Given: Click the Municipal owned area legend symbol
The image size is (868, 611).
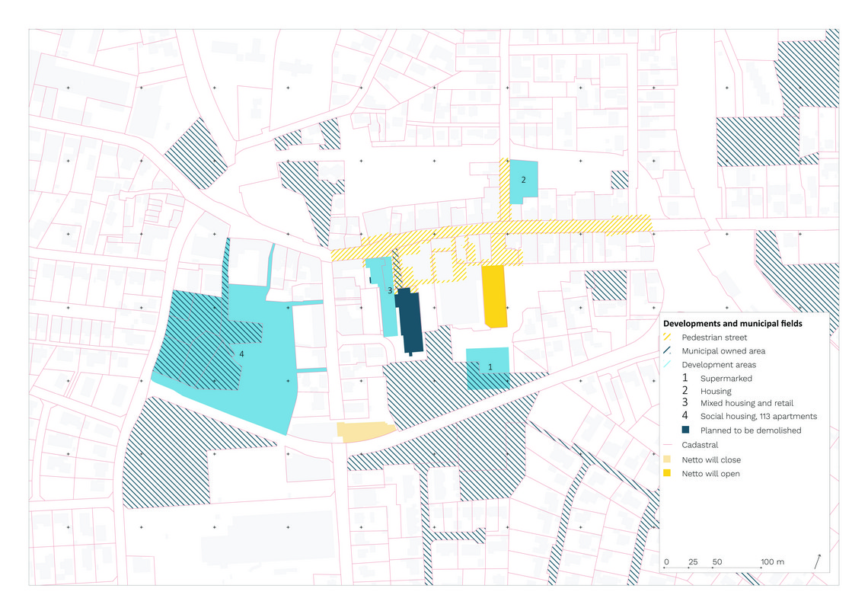Looking at the screenshot, I should tap(667, 350).
